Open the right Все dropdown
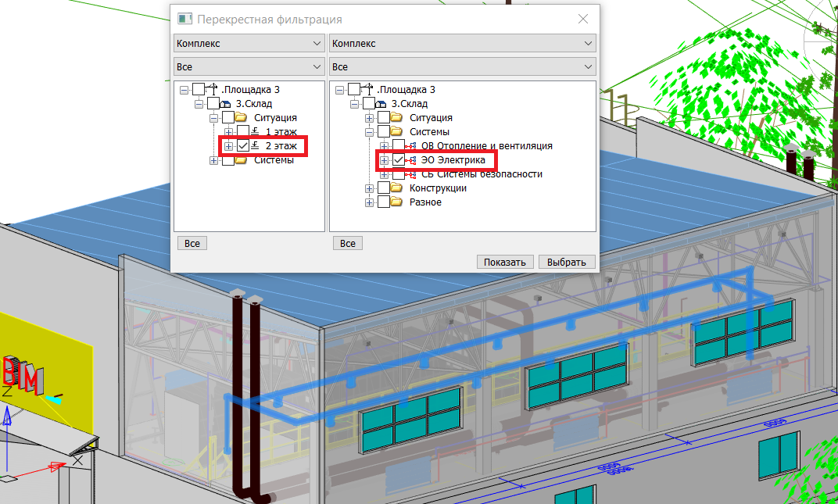The width and height of the screenshot is (838, 504). click(x=463, y=66)
